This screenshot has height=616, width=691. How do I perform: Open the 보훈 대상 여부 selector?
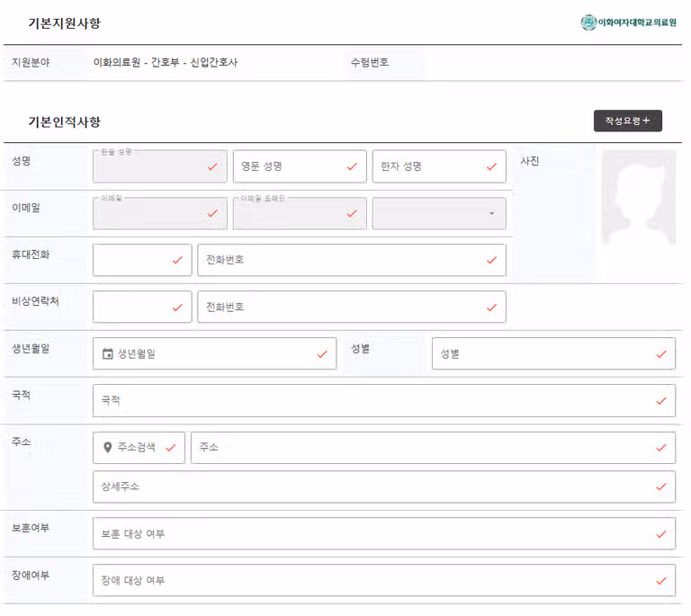[x=384, y=533]
